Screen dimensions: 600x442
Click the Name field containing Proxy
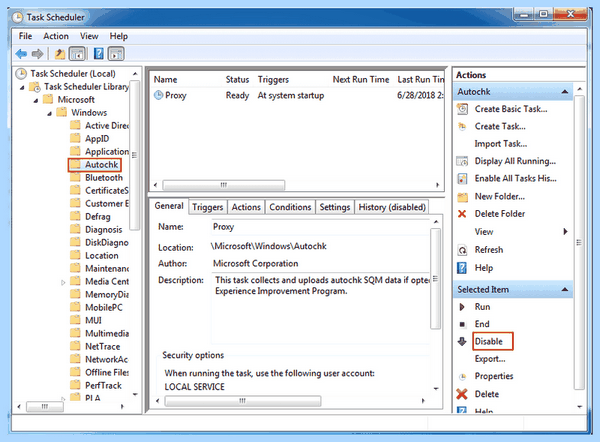tap(321, 227)
